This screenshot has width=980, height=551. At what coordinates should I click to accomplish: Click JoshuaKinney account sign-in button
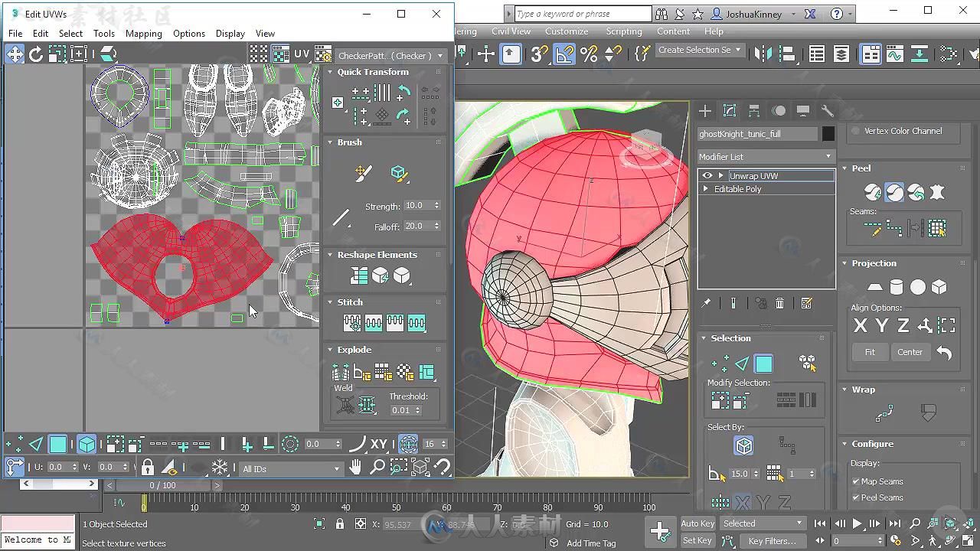755,14
